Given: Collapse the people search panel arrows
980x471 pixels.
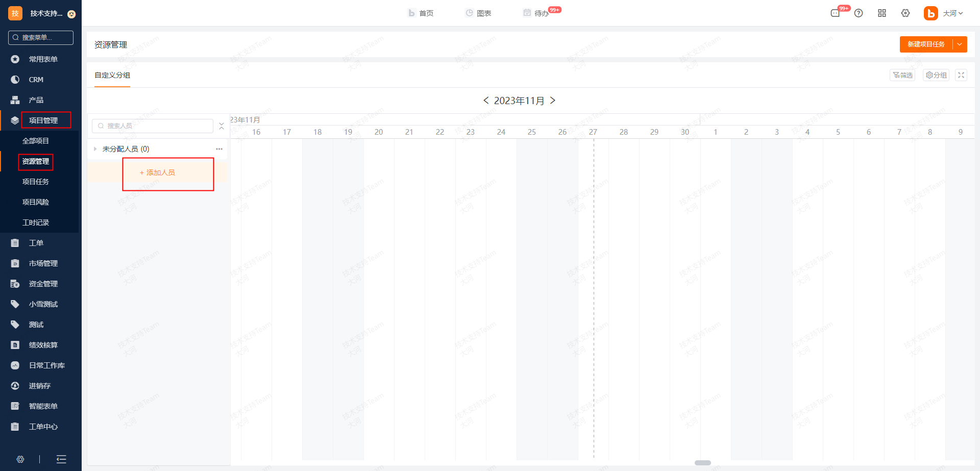Looking at the screenshot, I should [x=222, y=126].
